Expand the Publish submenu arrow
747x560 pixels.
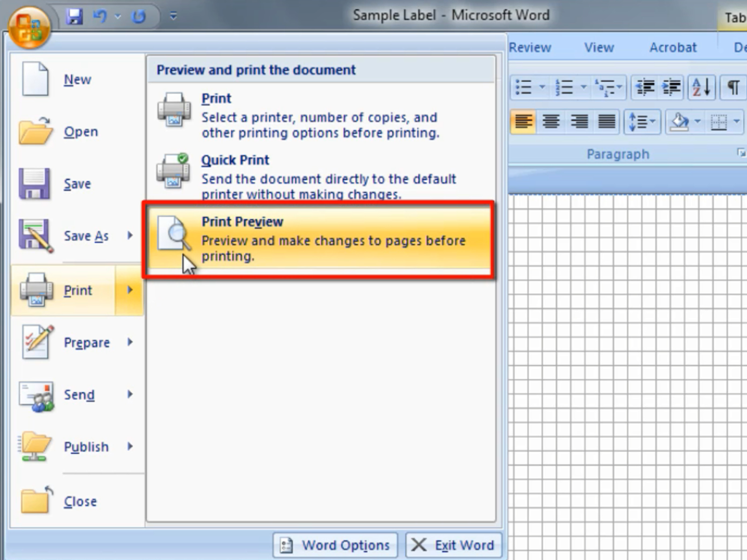pos(130,447)
